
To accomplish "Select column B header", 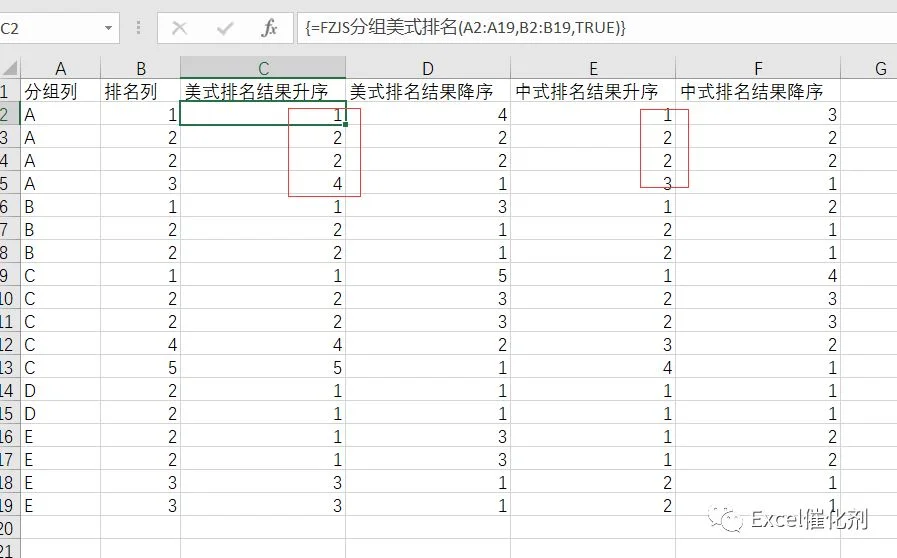I will click(141, 68).
